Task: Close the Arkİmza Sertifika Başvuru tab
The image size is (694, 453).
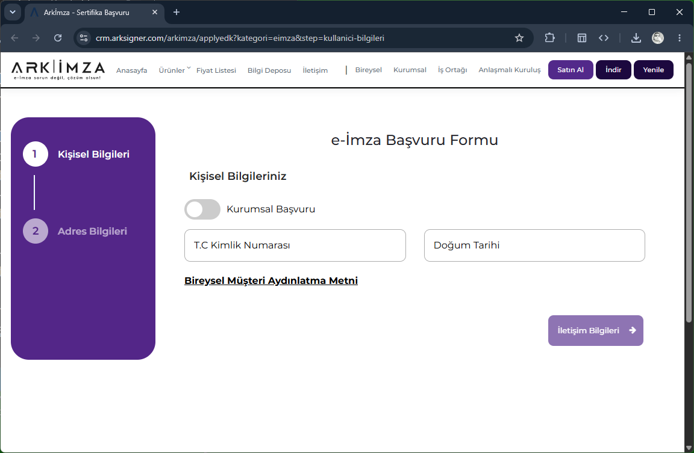Action: [154, 12]
